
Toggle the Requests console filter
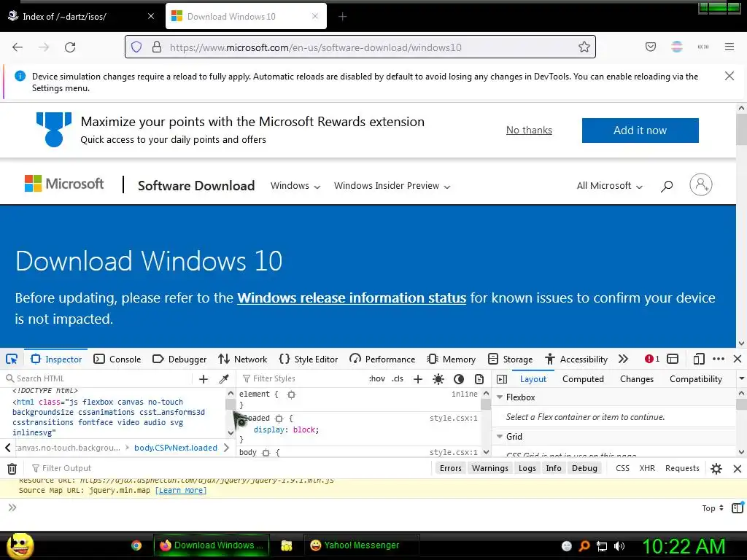682,468
